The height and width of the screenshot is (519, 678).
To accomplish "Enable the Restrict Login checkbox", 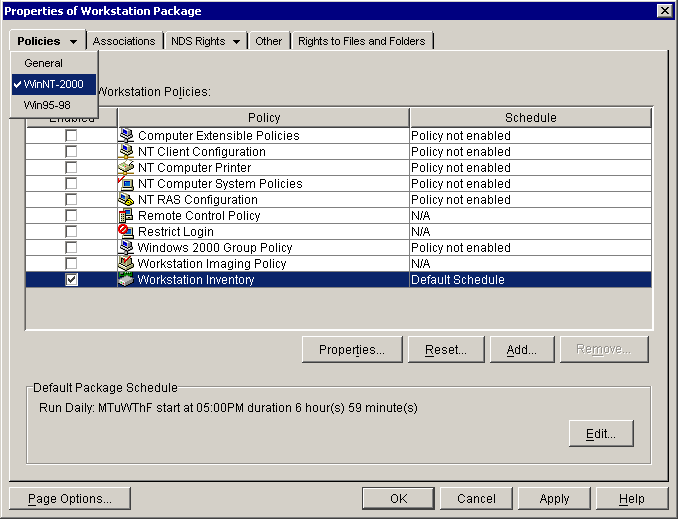I will (x=71, y=231).
